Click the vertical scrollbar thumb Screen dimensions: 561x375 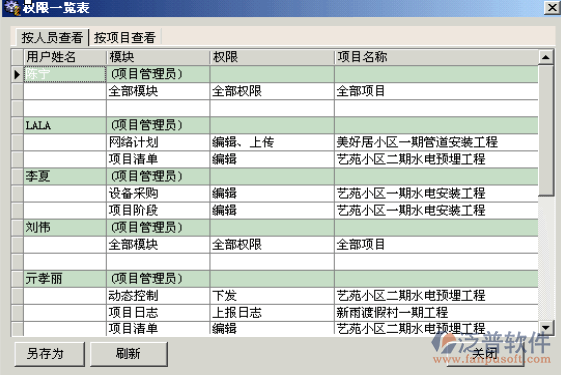[x=546, y=130]
